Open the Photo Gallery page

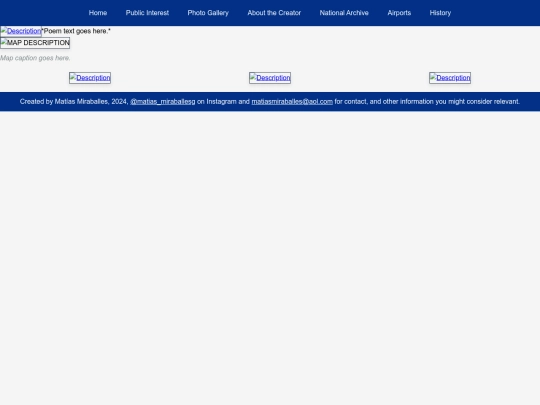click(208, 13)
